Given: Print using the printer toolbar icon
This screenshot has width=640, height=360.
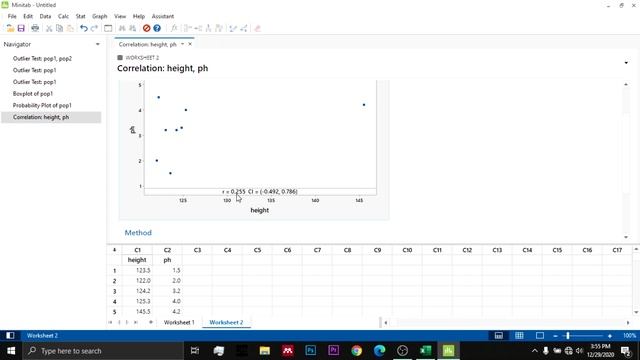Looking at the screenshot, I should pos(35,28).
